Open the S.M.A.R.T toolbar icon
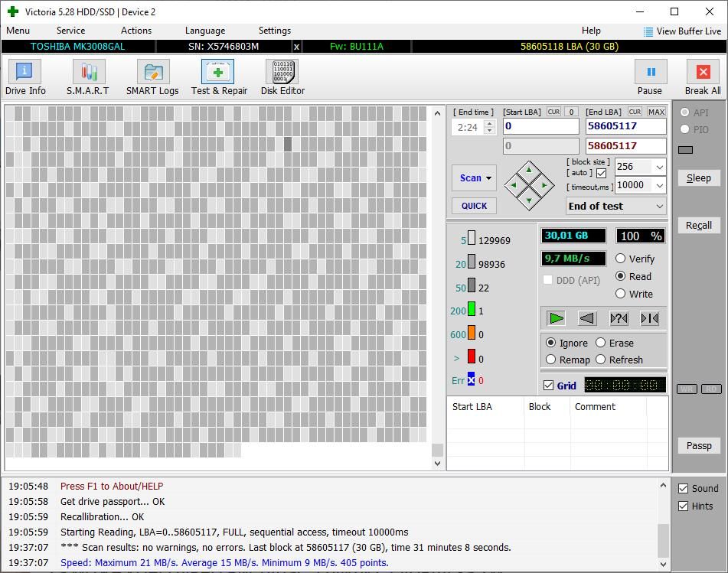 tap(89, 73)
